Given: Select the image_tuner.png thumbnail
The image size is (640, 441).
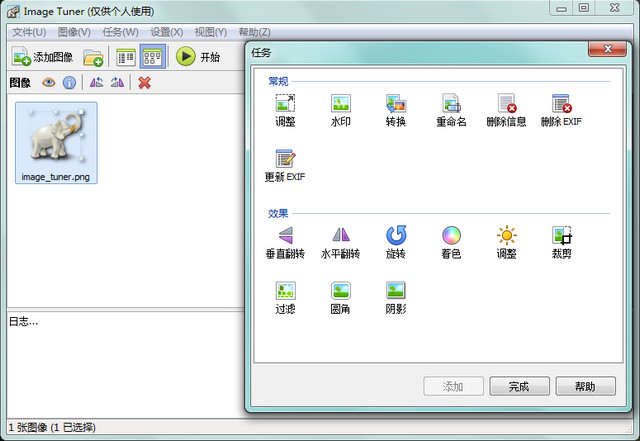Looking at the screenshot, I should point(56,143).
